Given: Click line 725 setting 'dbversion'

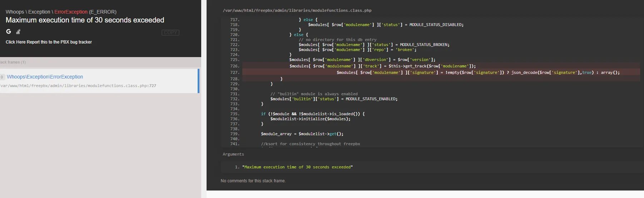Looking at the screenshot, I should 362,60.
